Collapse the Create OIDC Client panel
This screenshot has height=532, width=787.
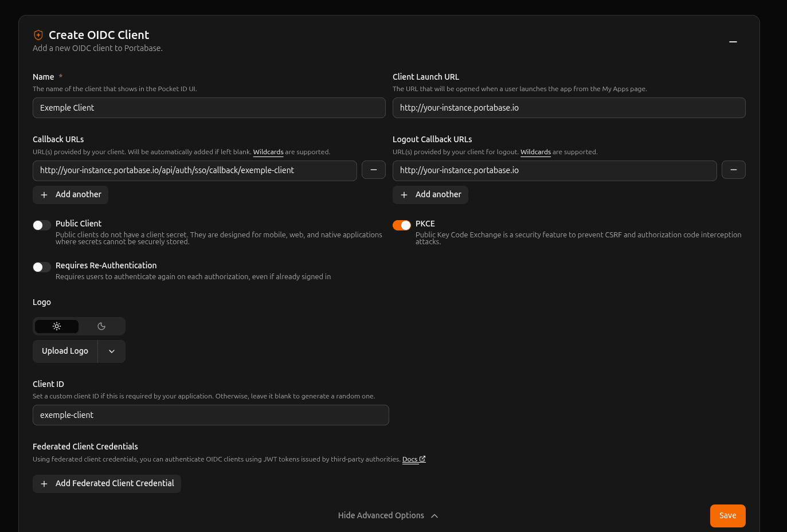733,42
